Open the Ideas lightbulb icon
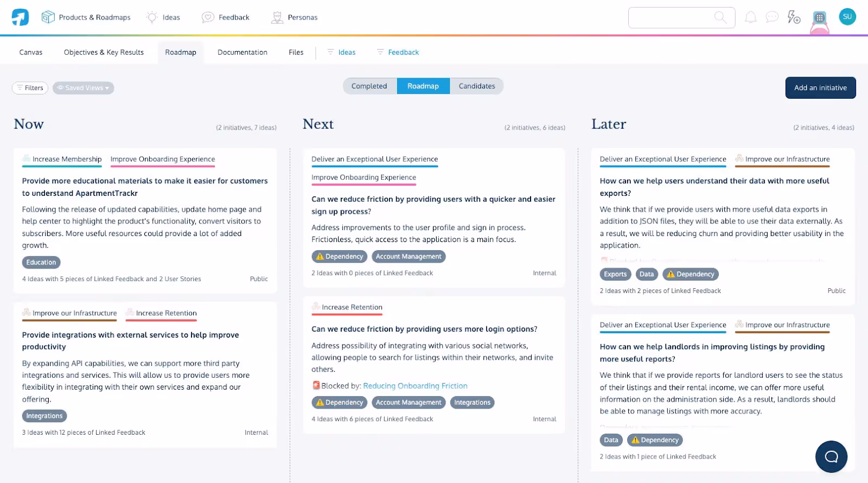 (x=152, y=17)
